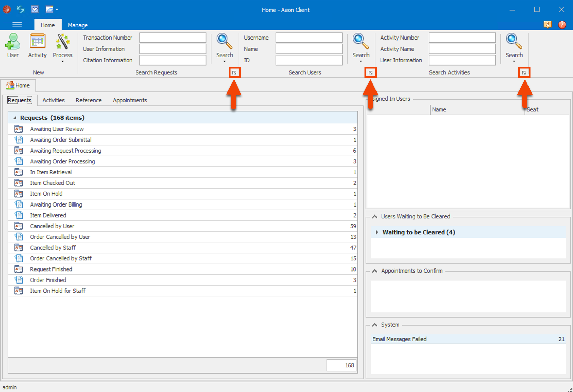Click the notification icon in the top-right corner

(548, 24)
